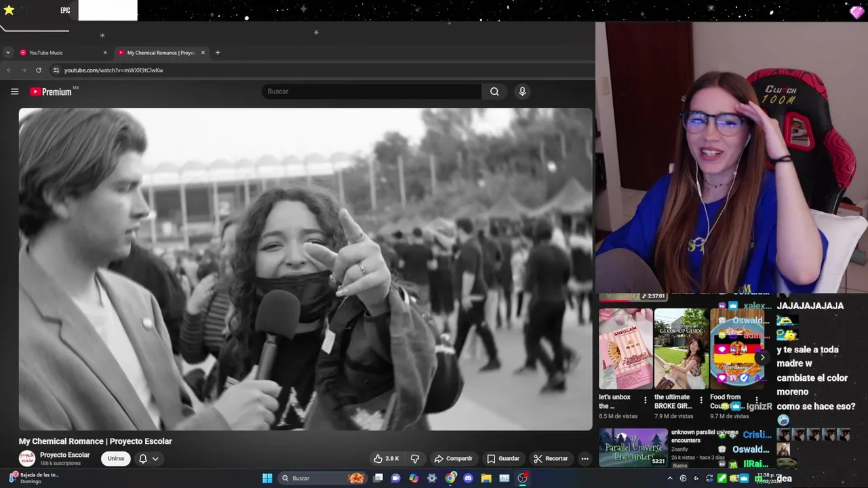Image resolution: width=868 pixels, height=488 pixels.
Task: Go forward in browser history
Action: coord(24,70)
